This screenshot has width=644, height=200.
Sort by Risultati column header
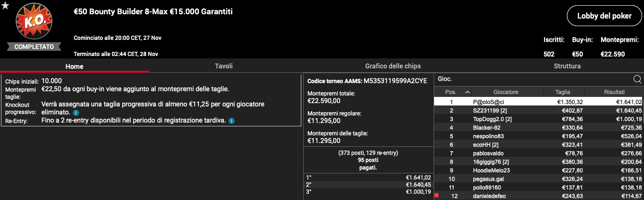tap(614, 92)
